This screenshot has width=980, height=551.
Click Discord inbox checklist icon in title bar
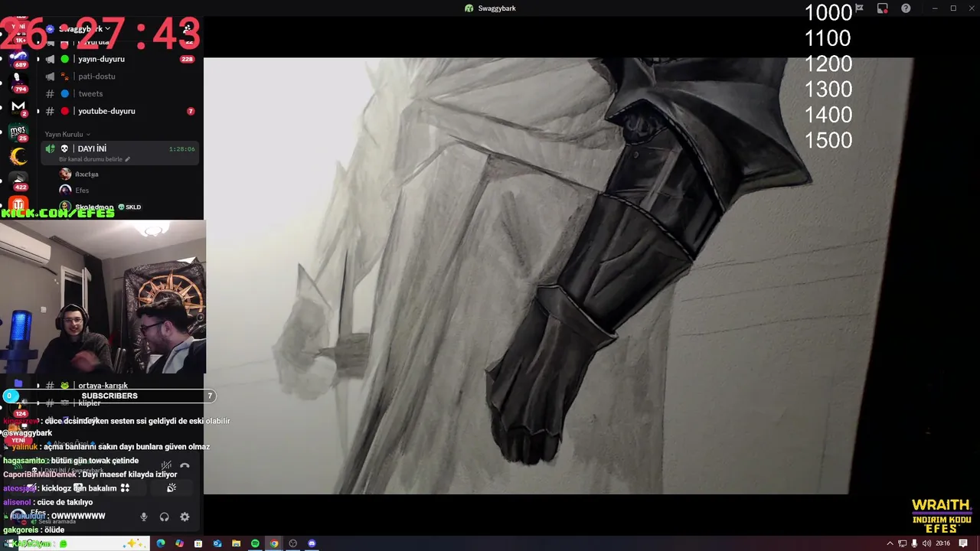click(x=860, y=8)
